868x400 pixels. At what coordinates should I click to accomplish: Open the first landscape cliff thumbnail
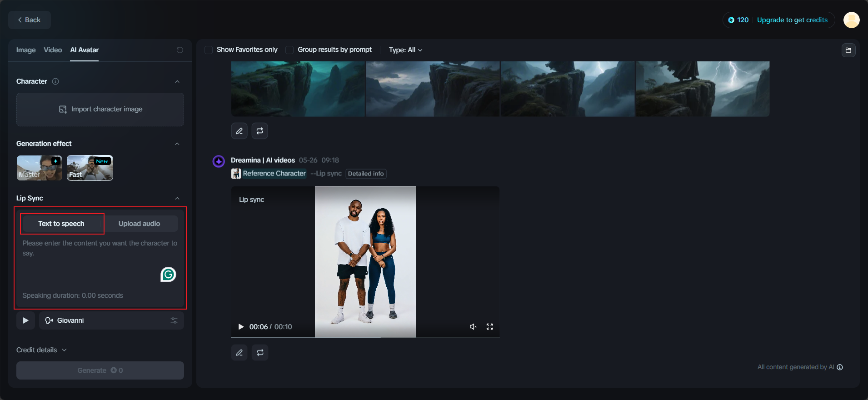298,89
